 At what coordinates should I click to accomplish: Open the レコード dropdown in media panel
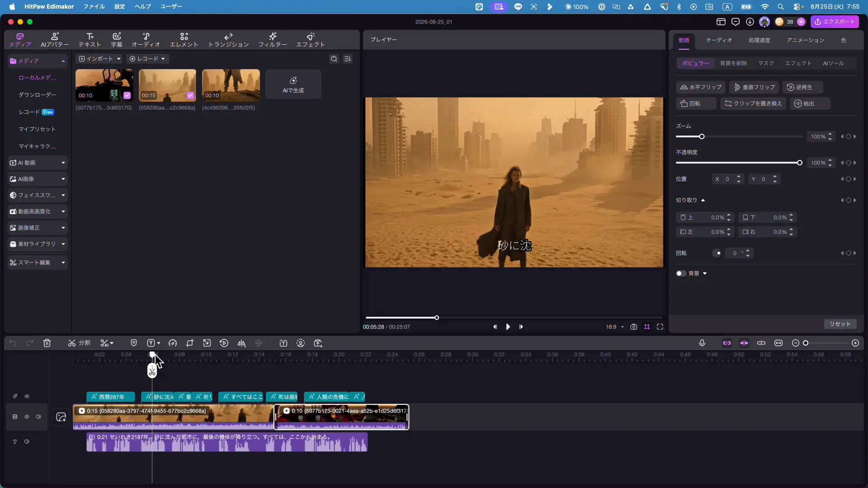[x=147, y=59]
